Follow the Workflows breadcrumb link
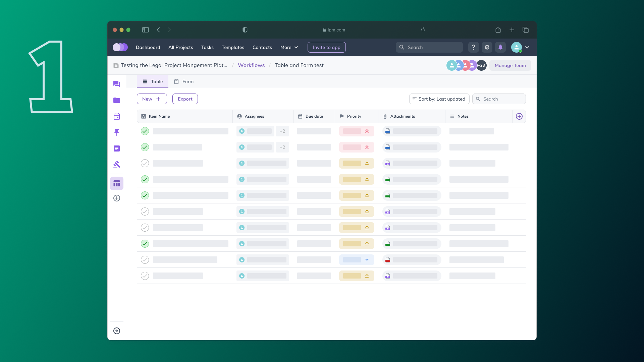The width and height of the screenshot is (644, 362). pyautogui.click(x=251, y=65)
